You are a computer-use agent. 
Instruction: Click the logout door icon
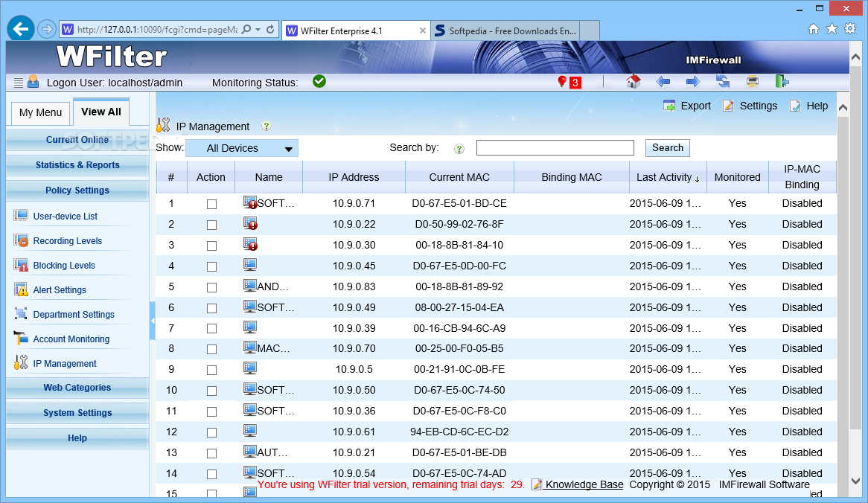tap(782, 82)
